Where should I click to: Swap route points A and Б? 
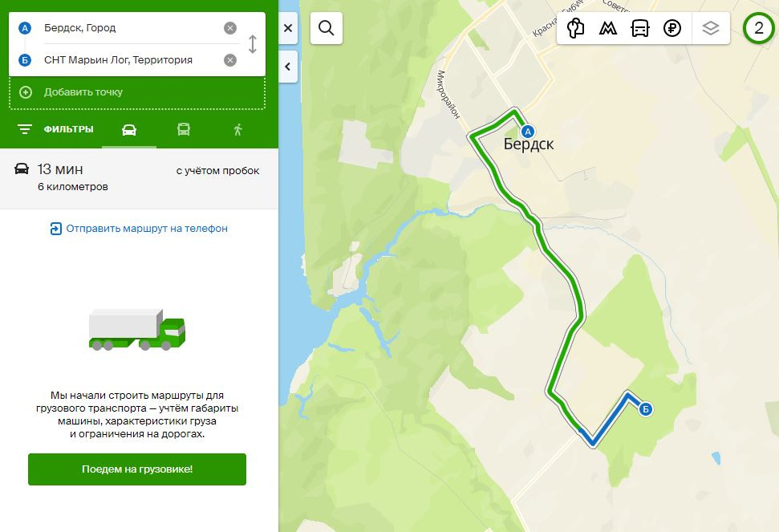coord(253,44)
